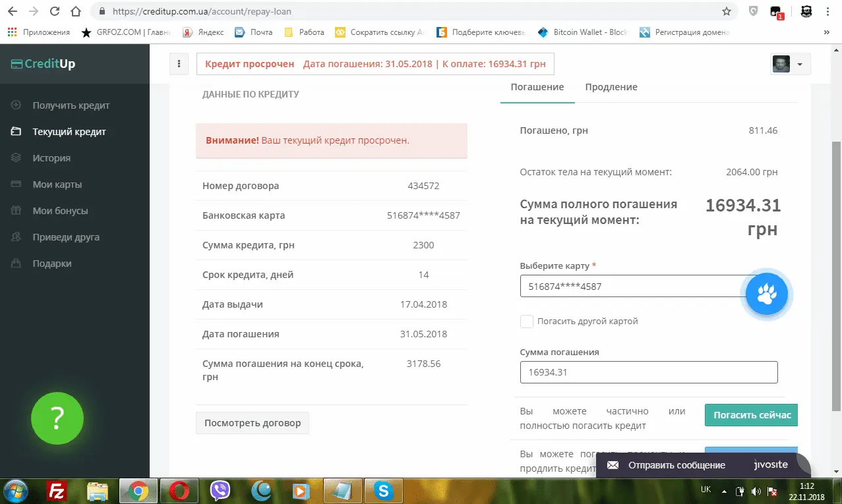Click the CreditUp logo
This screenshot has height=504, width=842.
coord(43,64)
